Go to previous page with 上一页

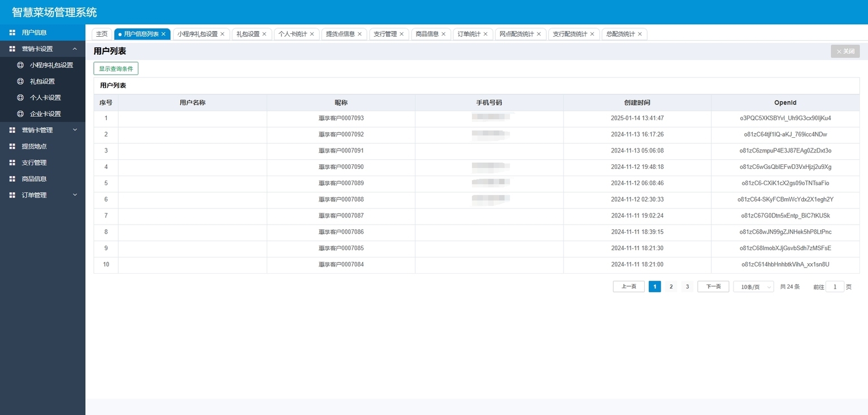(x=629, y=287)
